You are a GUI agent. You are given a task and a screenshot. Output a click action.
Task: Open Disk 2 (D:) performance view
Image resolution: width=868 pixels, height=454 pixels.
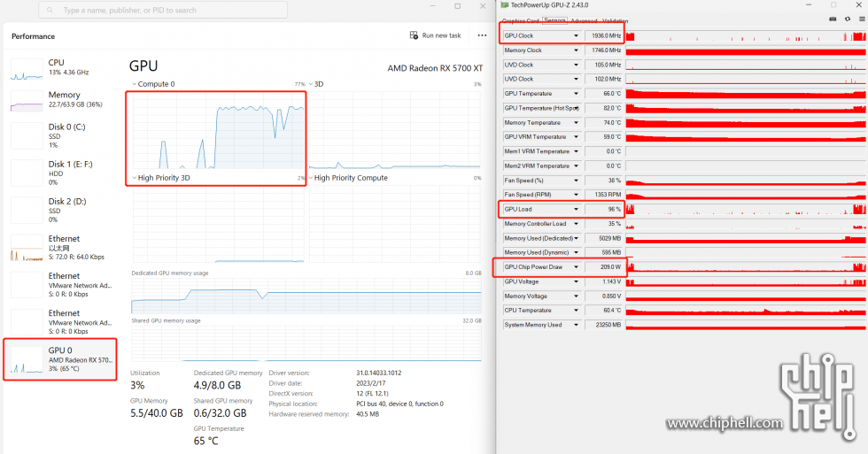click(61, 210)
